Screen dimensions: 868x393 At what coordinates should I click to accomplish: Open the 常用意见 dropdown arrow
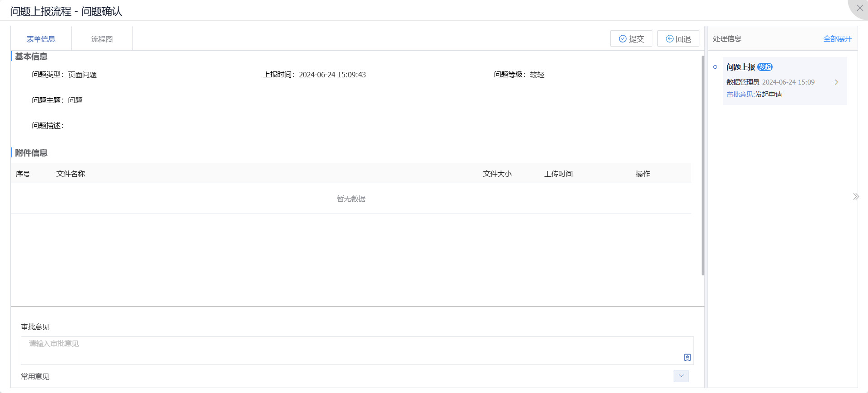point(681,376)
